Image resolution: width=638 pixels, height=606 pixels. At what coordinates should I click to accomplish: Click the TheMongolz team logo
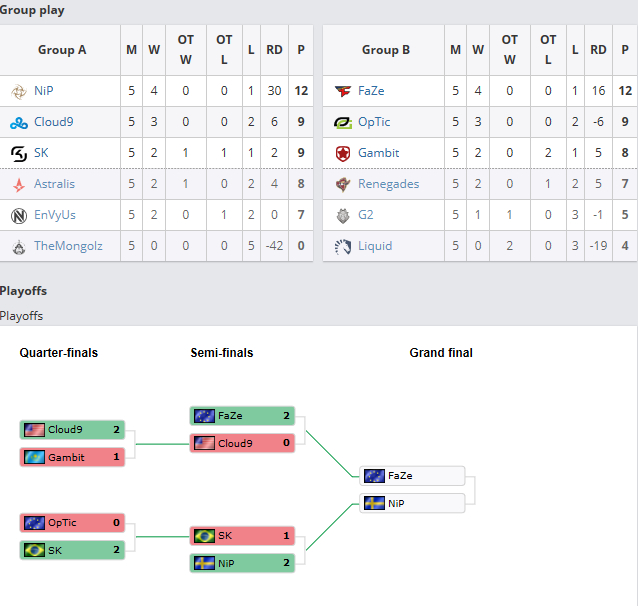click(18, 246)
